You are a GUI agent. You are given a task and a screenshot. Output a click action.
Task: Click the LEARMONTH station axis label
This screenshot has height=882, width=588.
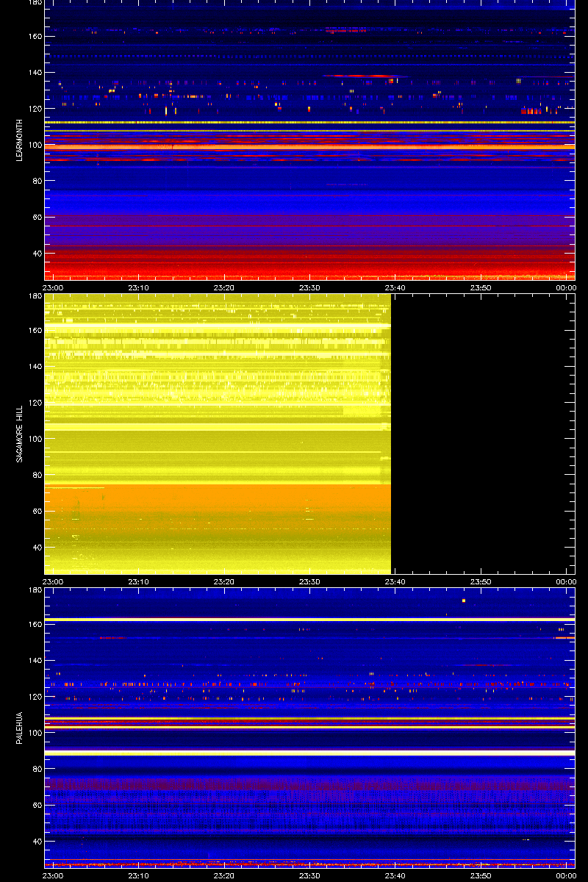point(21,140)
